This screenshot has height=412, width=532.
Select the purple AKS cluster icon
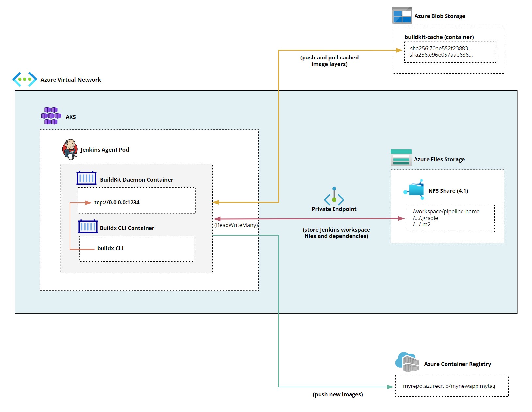click(51, 116)
